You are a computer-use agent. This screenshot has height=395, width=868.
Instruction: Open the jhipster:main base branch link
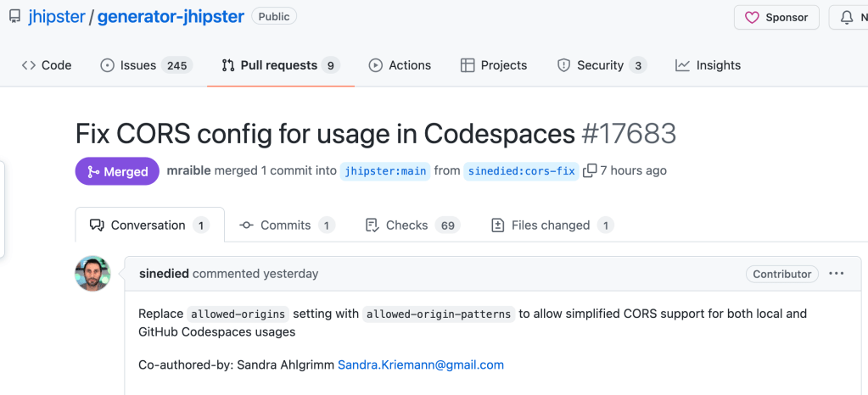click(x=385, y=171)
